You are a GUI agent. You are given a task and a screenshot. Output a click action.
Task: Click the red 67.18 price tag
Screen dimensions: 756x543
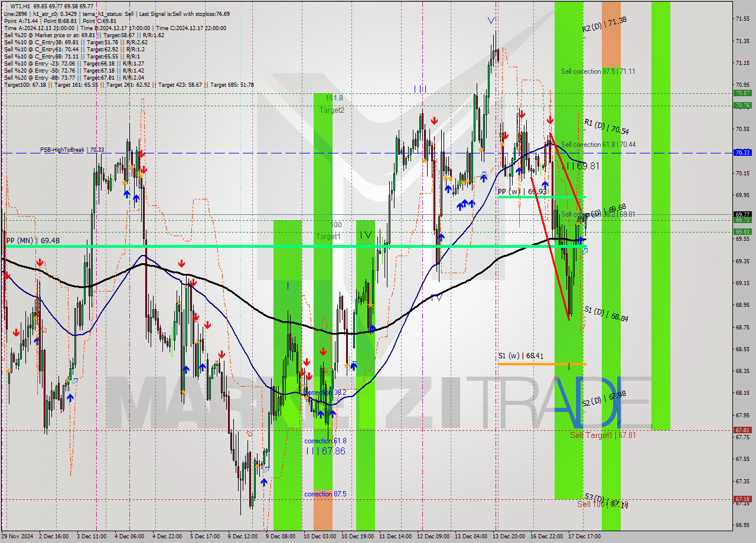742,499
